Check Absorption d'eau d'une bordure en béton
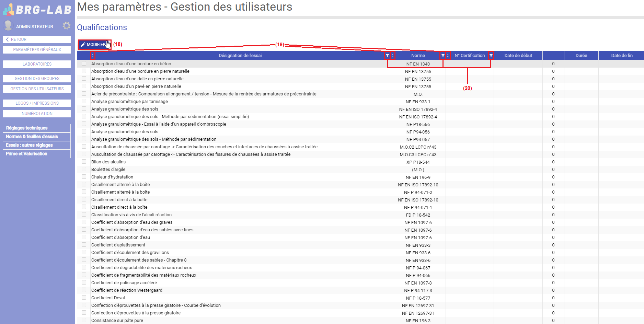The width and height of the screenshot is (644, 324). coord(84,63)
